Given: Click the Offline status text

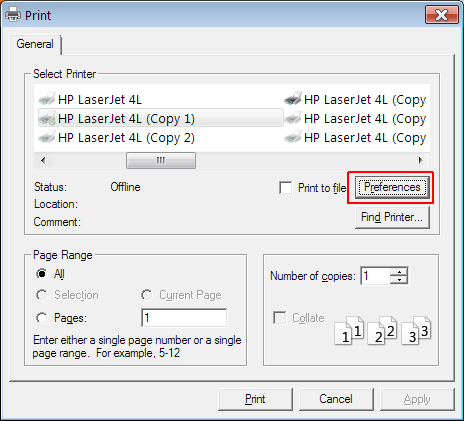Looking at the screenshot, I should (125, 187).
